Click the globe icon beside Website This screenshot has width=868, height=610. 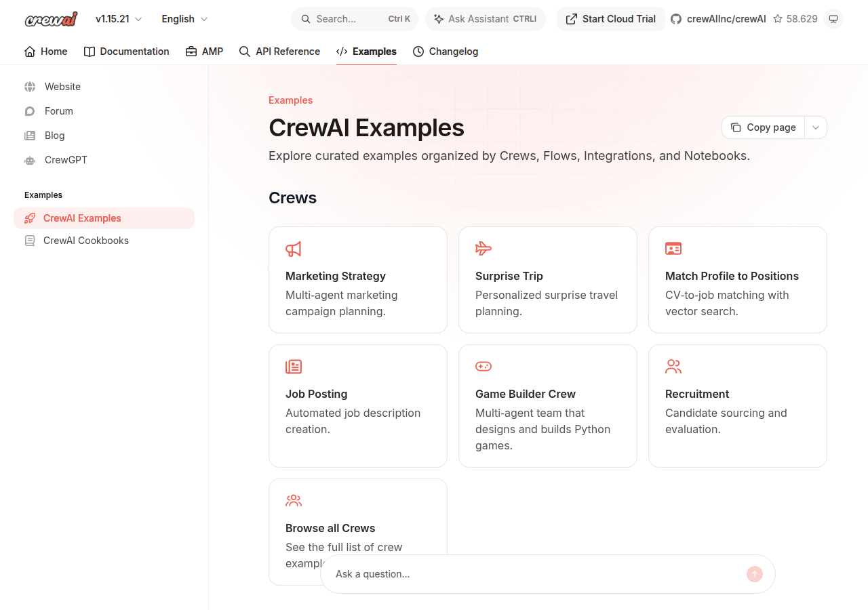(x=30, y=87)
